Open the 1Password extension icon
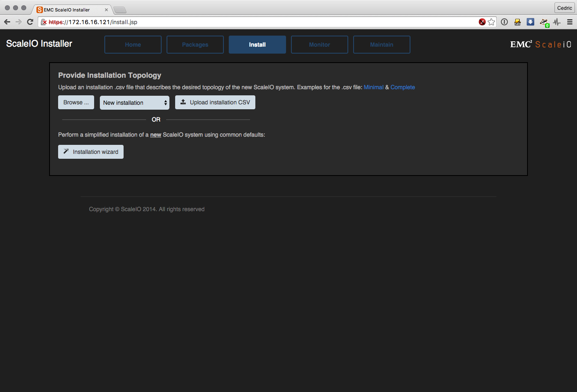The width and height of the screenshot is (577, 392). (505, 22)
